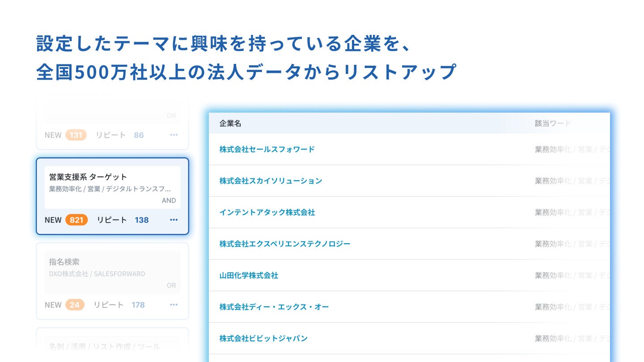This screenshot has height=362, width=644.
Task: Click 該当ワード cell for 株式会社エクスペリエンステクノロジー
Action: click(x=572, y=244)
